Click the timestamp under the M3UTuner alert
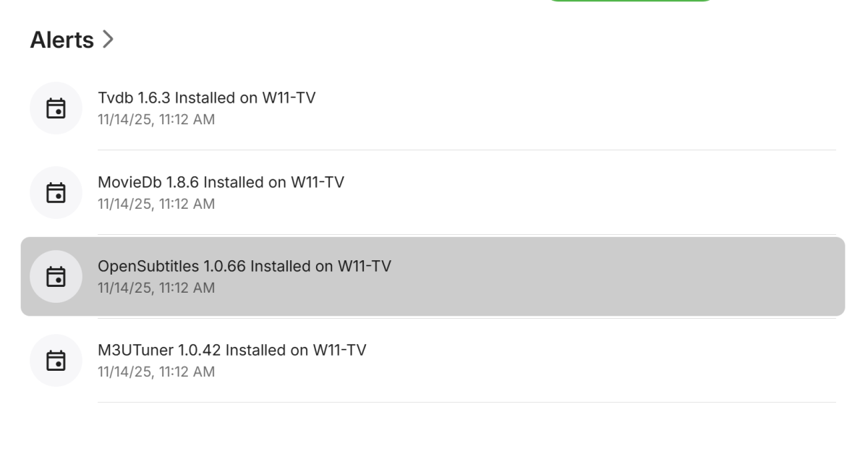The width and height of the screenshot is (868, 451). (156, 371)
